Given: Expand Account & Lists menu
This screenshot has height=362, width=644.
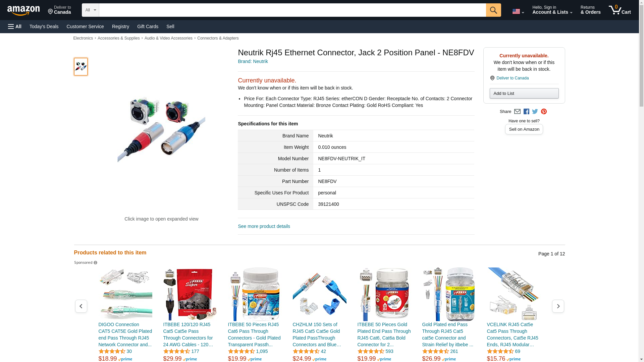Looking at the screenshot, I should coord(552,10).
